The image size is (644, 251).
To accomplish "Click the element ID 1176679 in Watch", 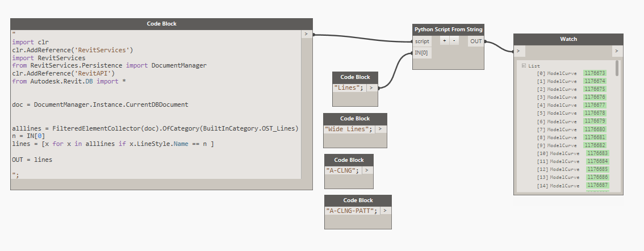I will point(595,121).
